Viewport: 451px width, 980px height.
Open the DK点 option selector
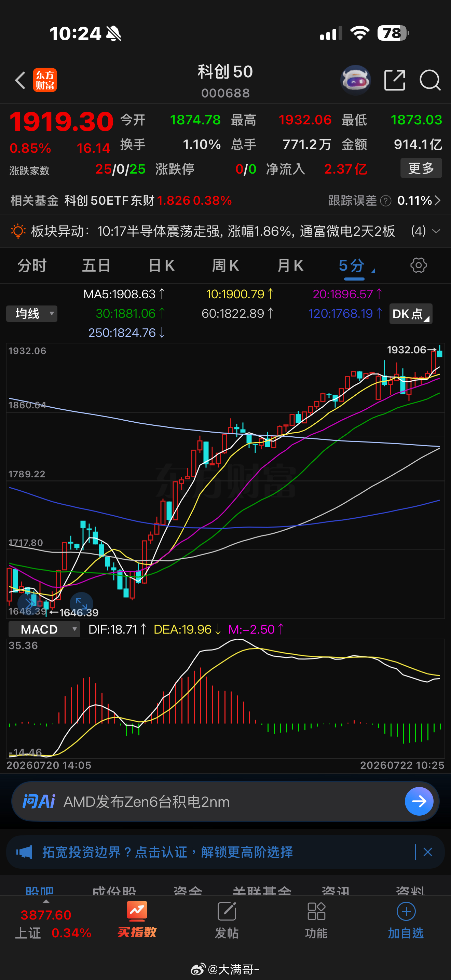pos(411,314)
